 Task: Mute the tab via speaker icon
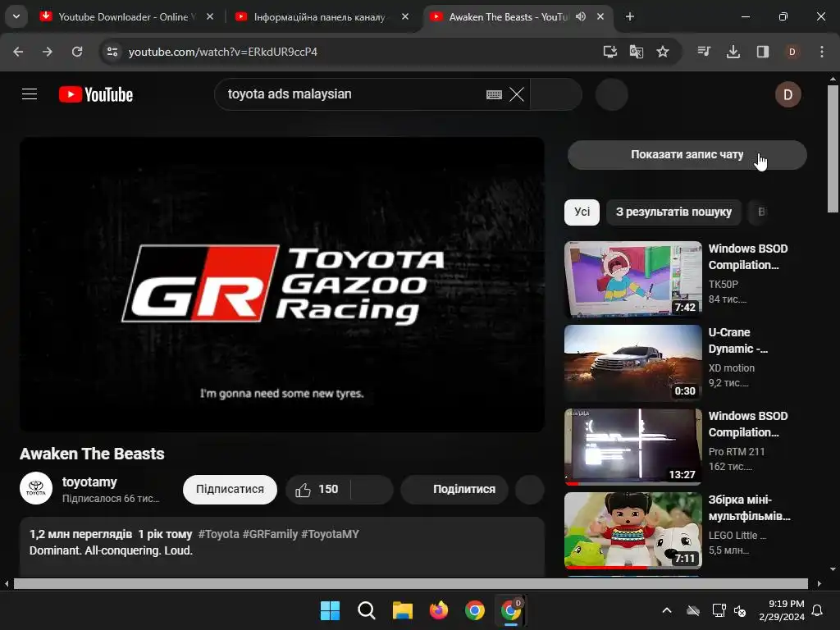(581, 16)
